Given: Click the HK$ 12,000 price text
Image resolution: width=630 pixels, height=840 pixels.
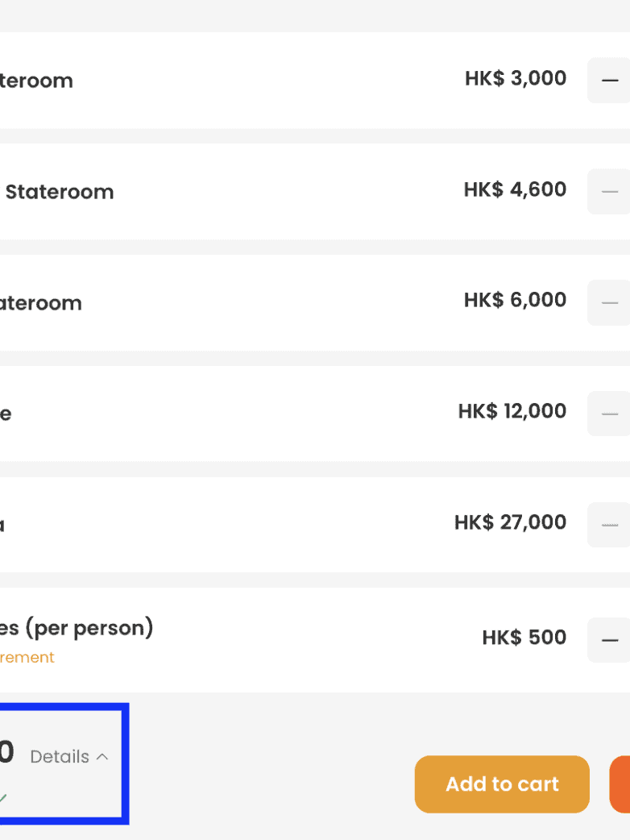Looking at the screenshot, I should (x=512, y=411).
